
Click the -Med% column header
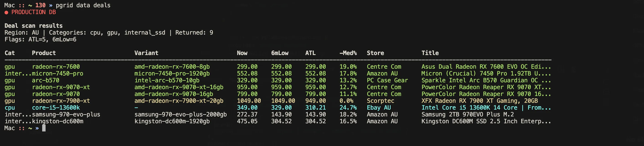coord(348,53)
